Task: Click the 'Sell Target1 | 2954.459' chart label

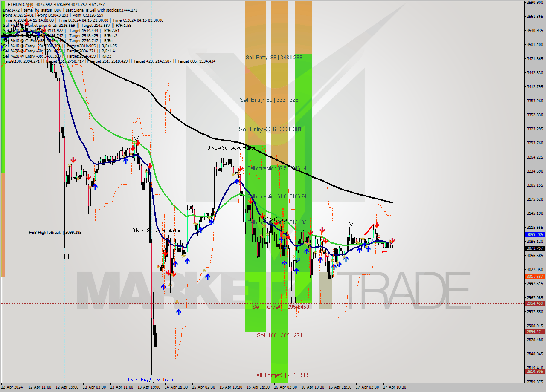Action: 281,306
